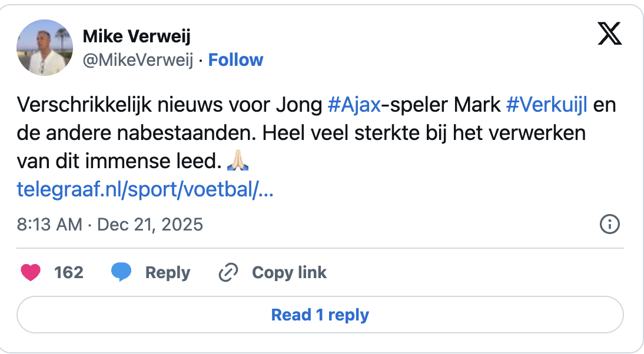Open the #Ajax hashtag
This screenshot has height=354, width=644.
[354, 106]
